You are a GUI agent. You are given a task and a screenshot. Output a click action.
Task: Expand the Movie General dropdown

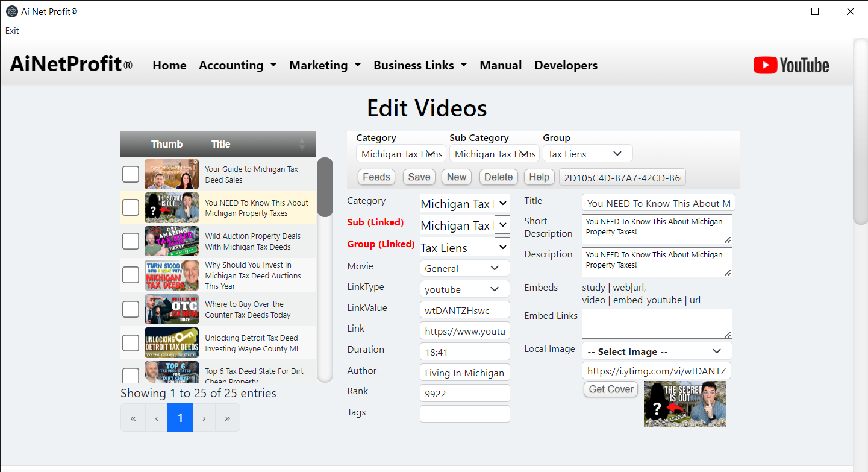pyautogui.click(x=464, y=268)
